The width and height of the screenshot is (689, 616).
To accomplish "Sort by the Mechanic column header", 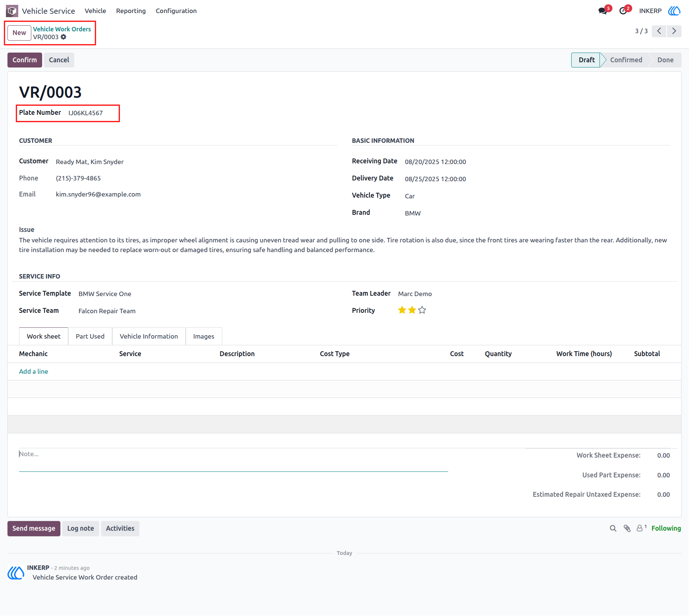I will click(33, 354).
